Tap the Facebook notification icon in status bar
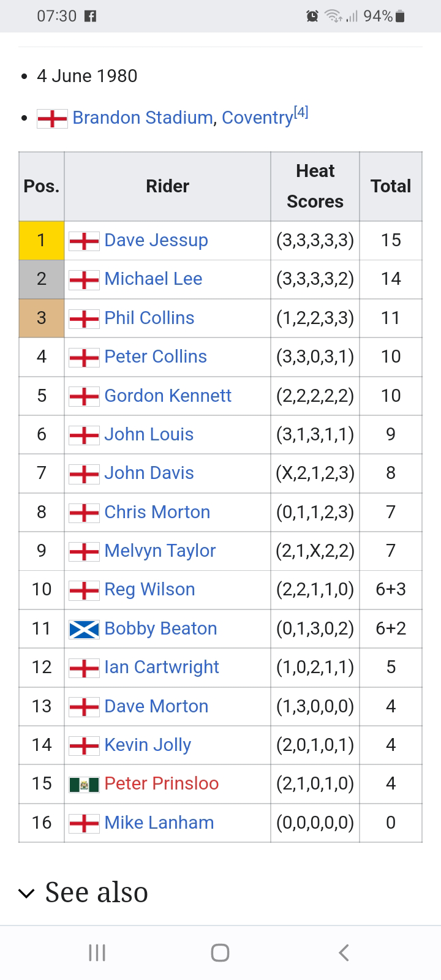The height and width of the screenshot is (980, 441). (90, 17)
